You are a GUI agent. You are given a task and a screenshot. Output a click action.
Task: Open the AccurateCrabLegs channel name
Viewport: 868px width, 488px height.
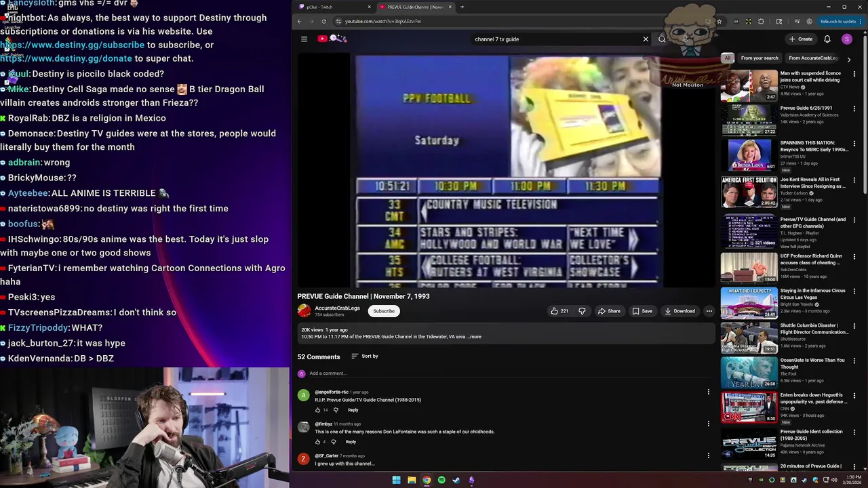tap(337, 308)
